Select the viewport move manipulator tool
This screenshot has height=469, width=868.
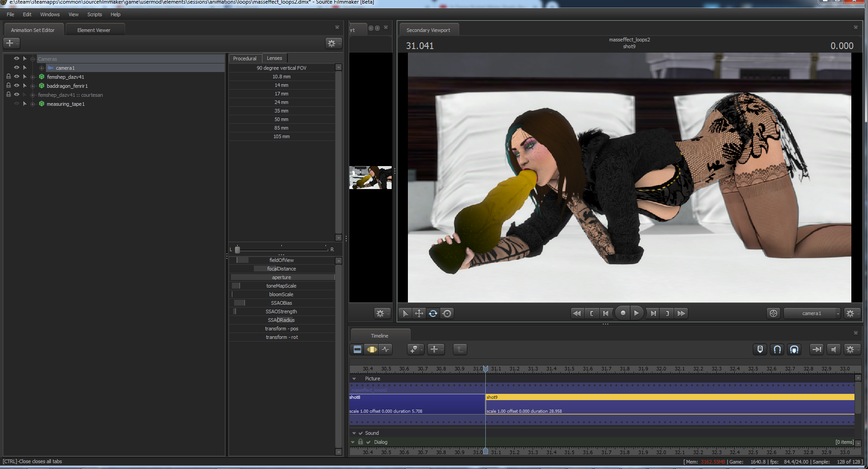click(419, 313)
